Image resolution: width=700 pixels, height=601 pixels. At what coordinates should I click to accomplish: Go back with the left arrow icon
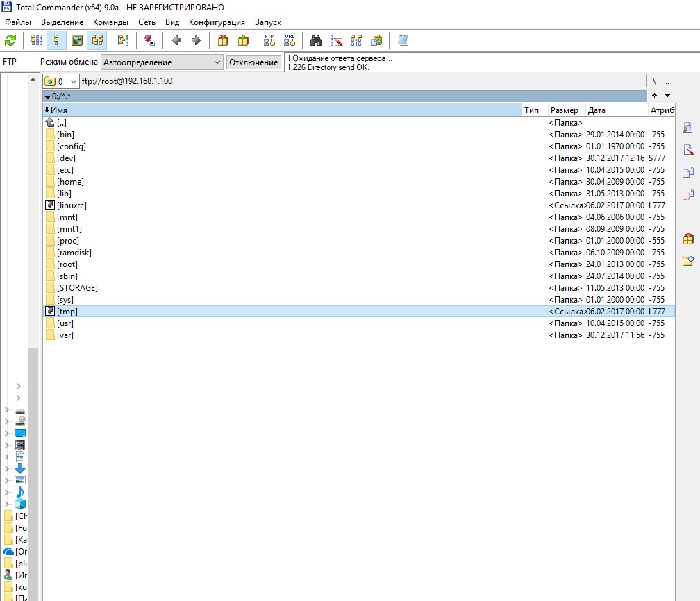pyautogui.click(x=177, y=41)
